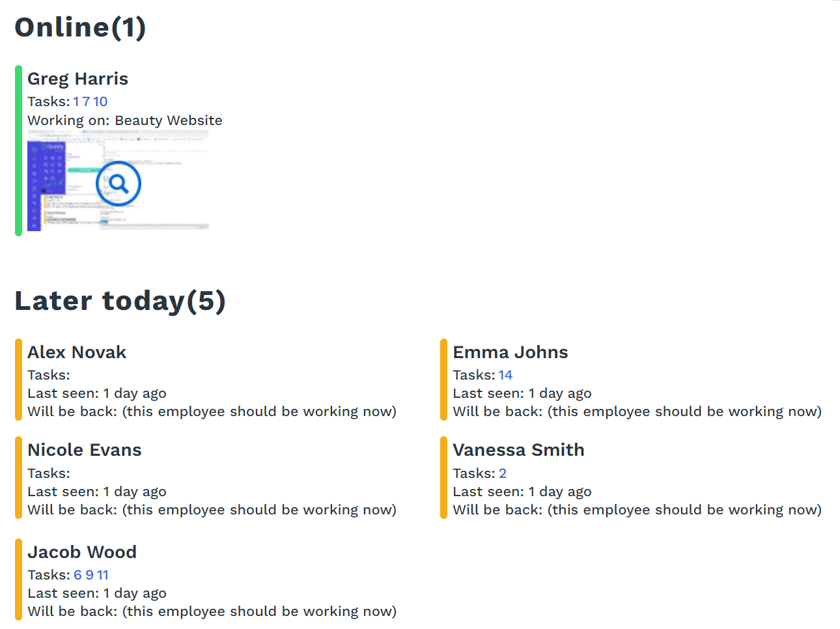Click the magnifier icon on the screenshot
This screenshot has height=629, width=840.
coord(119,184)
